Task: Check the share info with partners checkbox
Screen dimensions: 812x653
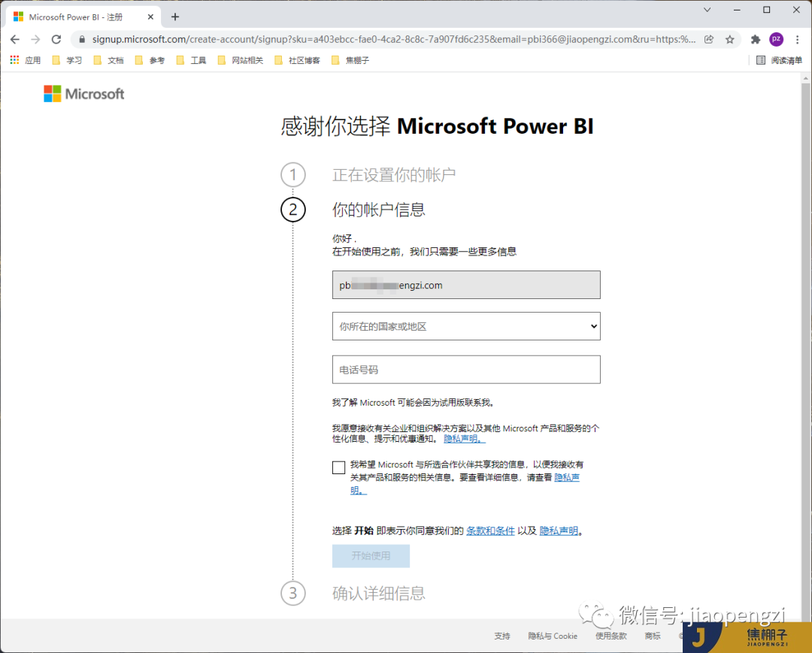Action: click(x=338, y=467)
